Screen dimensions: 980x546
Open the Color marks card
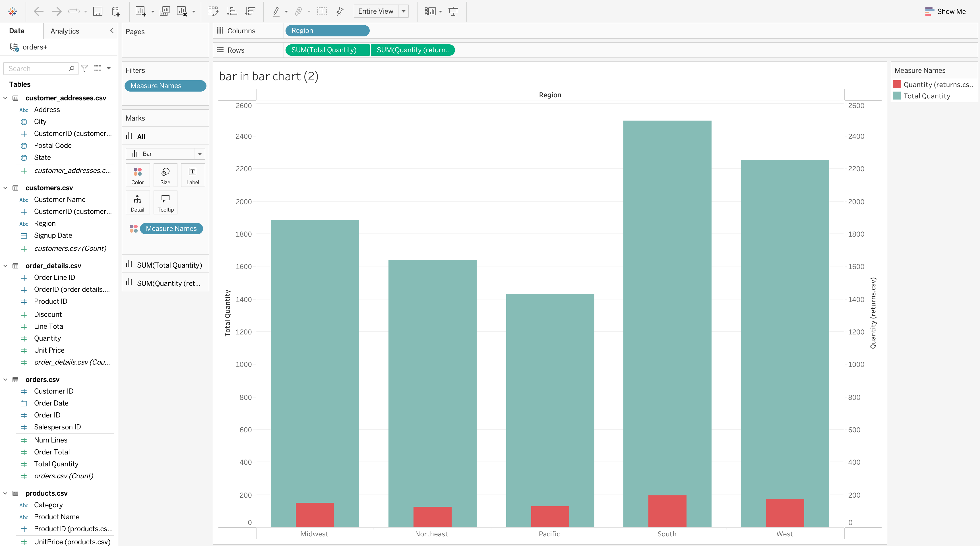click(137, 175)
